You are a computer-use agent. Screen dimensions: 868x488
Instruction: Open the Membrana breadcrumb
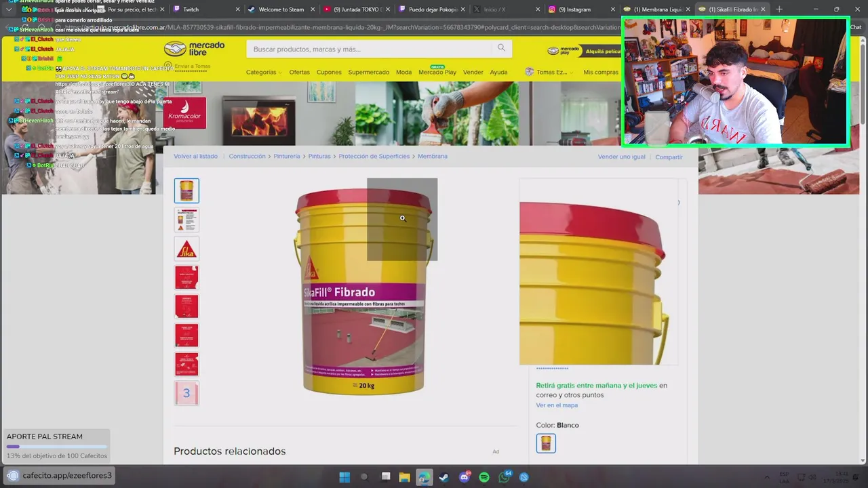coord(433,156)
